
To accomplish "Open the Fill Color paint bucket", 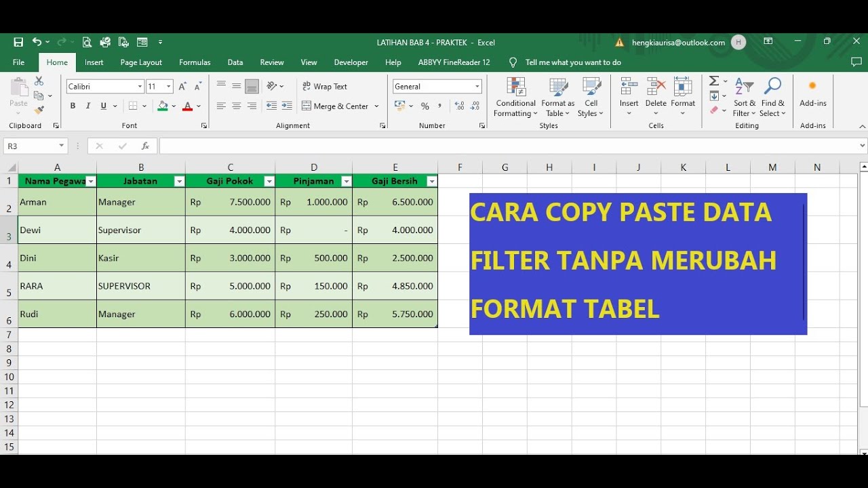I will click(x=162, y=106).
